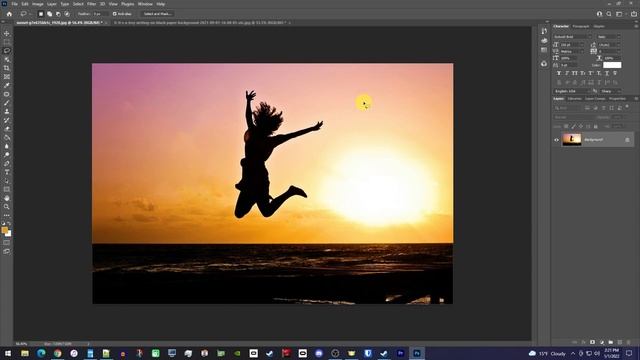
Task: Select the Rectangular Marquee tool
Action: coord(7,42)
